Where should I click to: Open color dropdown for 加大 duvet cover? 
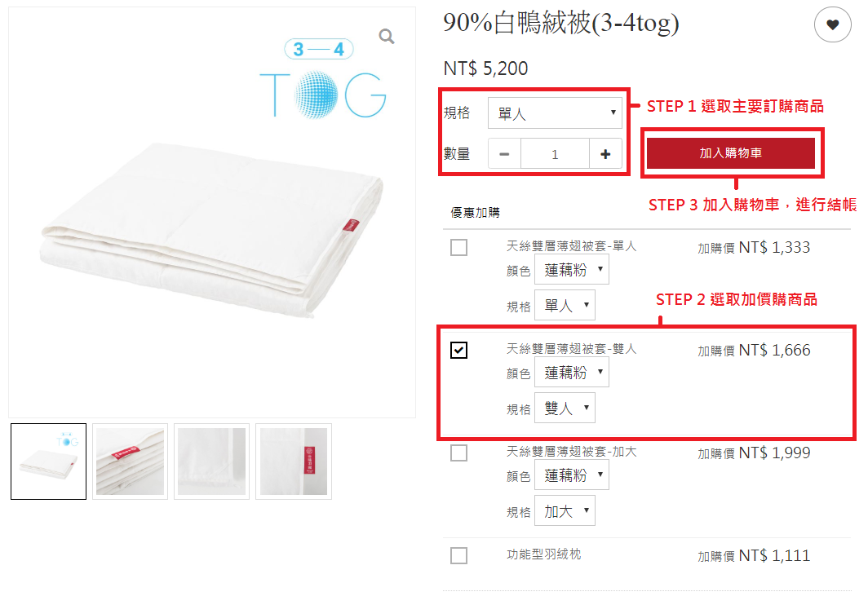571,475
